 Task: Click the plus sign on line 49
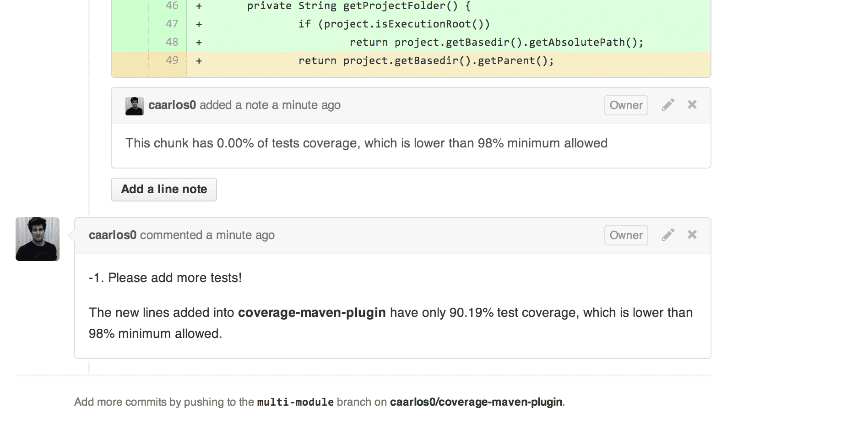point(199,61)
